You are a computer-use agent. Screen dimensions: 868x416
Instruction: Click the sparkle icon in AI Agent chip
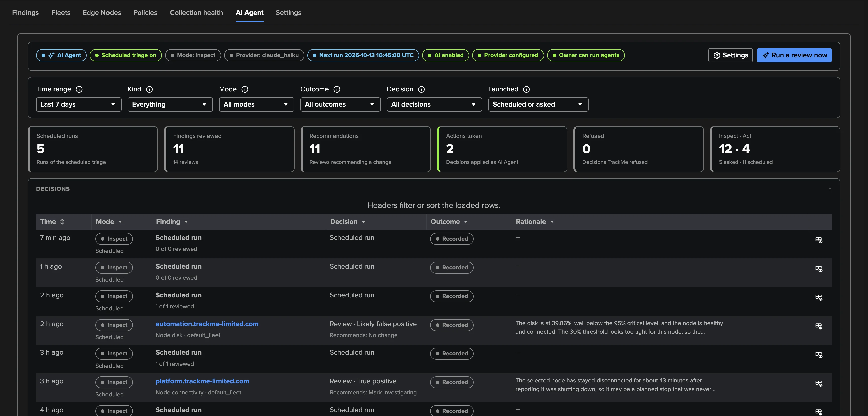pos(51,55)
